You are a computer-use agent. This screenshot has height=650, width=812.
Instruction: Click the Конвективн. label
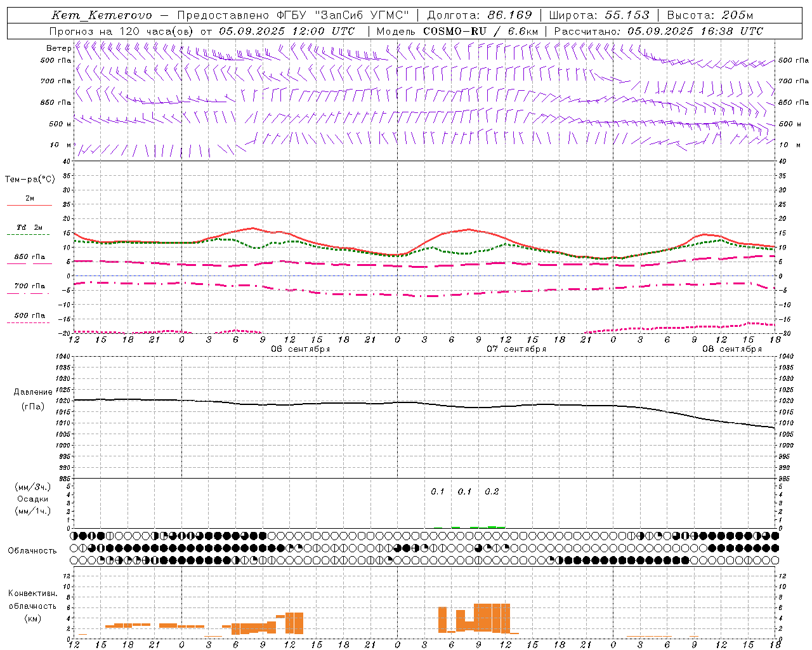pos(32,594)
